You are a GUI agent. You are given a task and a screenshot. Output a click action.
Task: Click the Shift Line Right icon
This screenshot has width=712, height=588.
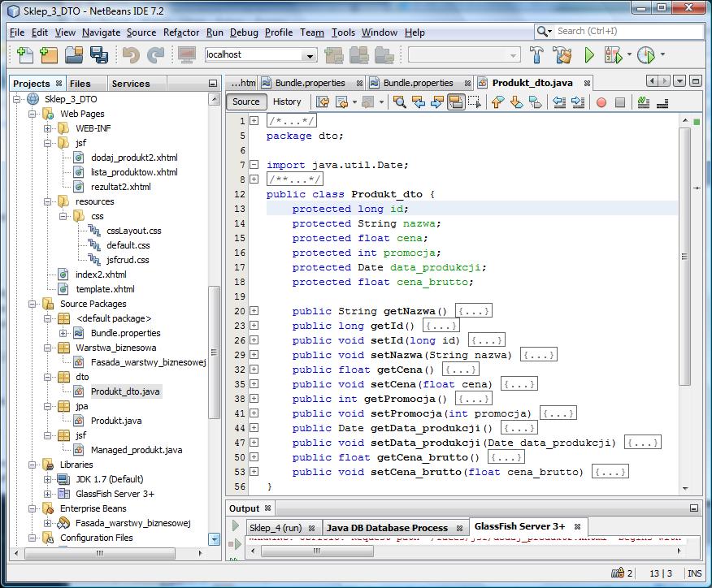click(578, 102)
